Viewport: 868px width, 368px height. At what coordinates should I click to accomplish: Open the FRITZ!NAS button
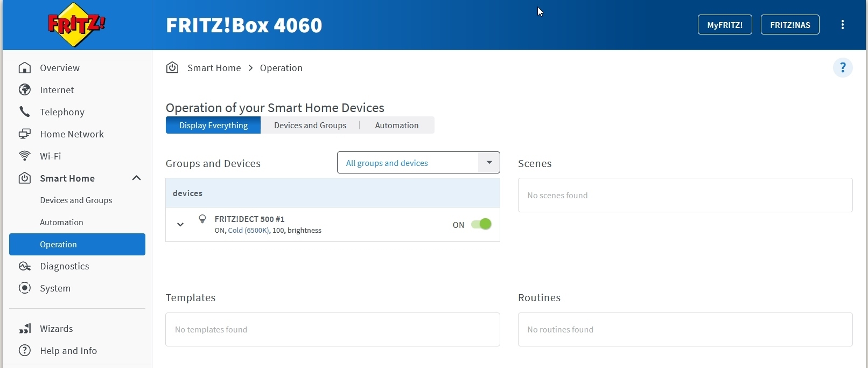(790, 25)
